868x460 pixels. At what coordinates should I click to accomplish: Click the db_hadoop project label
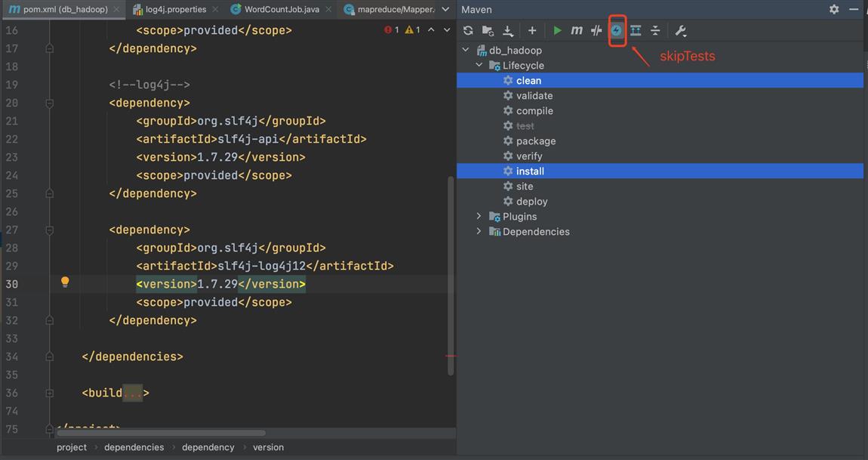(516, 50)
